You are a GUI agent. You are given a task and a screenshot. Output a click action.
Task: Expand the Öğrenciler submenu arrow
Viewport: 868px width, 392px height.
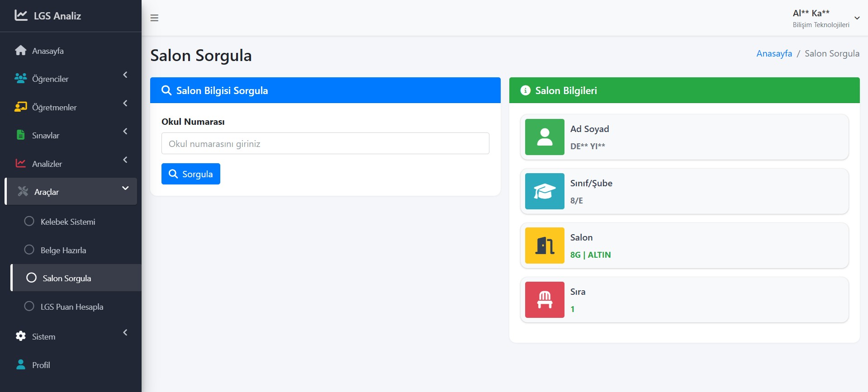(125, 75)
